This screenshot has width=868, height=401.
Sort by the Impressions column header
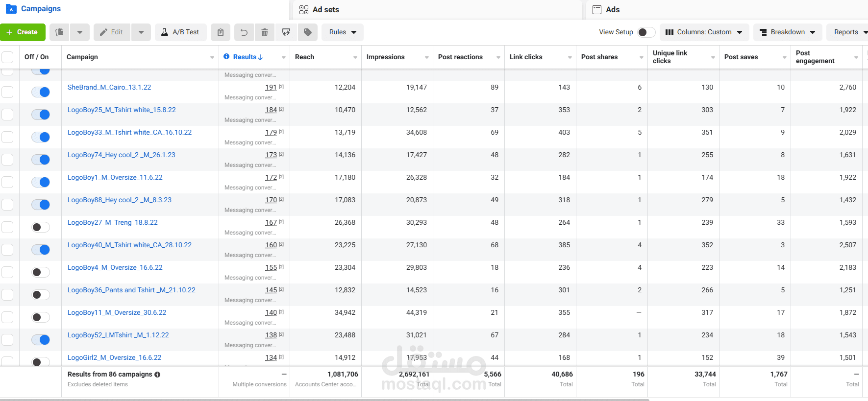pyautogui.click(x=386, y=57)
